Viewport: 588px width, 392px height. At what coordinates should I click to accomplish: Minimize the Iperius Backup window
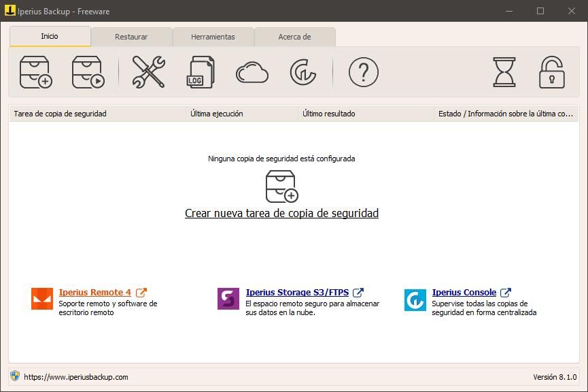509,11
